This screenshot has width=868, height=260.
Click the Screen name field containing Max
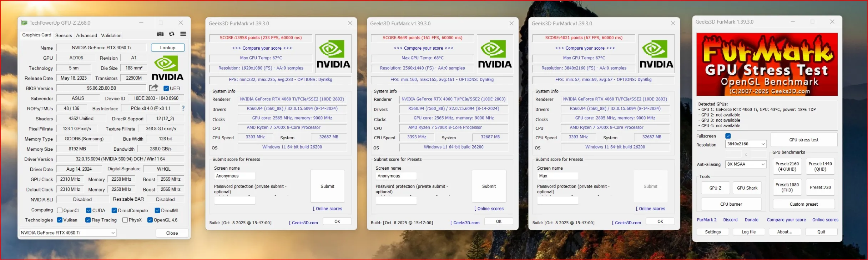pyautogui.click(x=557, y=176)
